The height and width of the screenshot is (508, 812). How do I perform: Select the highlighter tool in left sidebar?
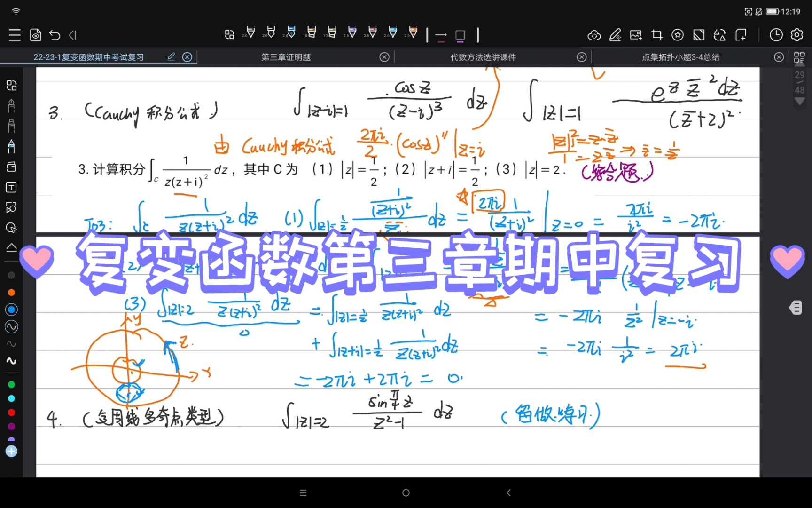pos(11,126)
